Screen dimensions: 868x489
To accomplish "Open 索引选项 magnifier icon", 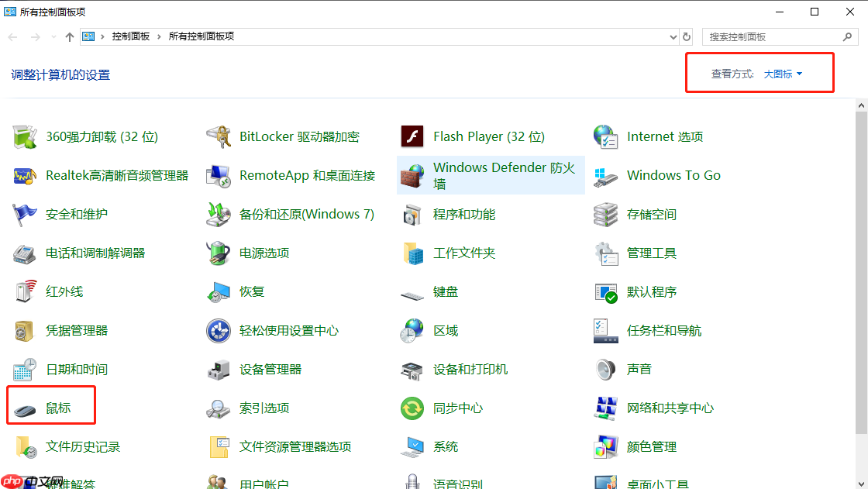I will click(218, 408).
